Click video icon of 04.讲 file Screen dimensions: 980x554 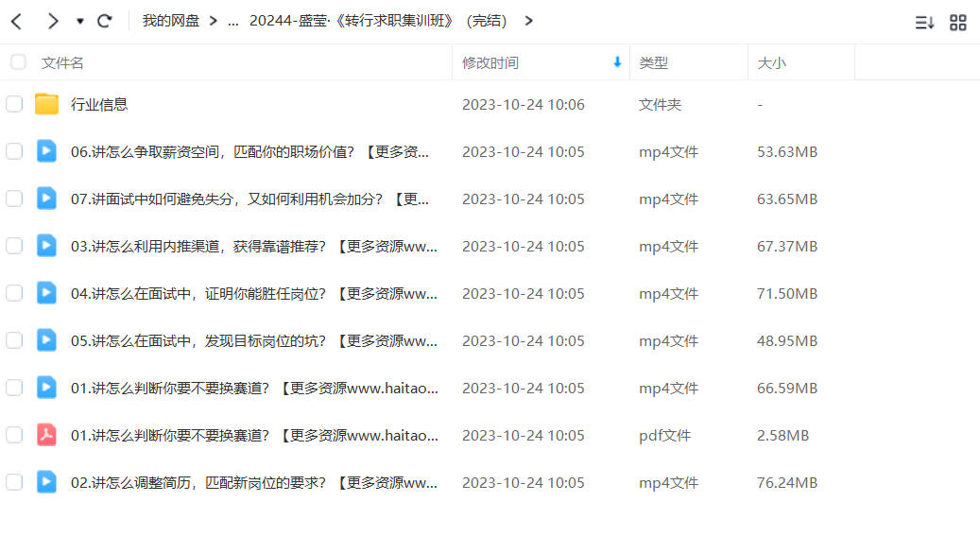(x=46, y=293)
